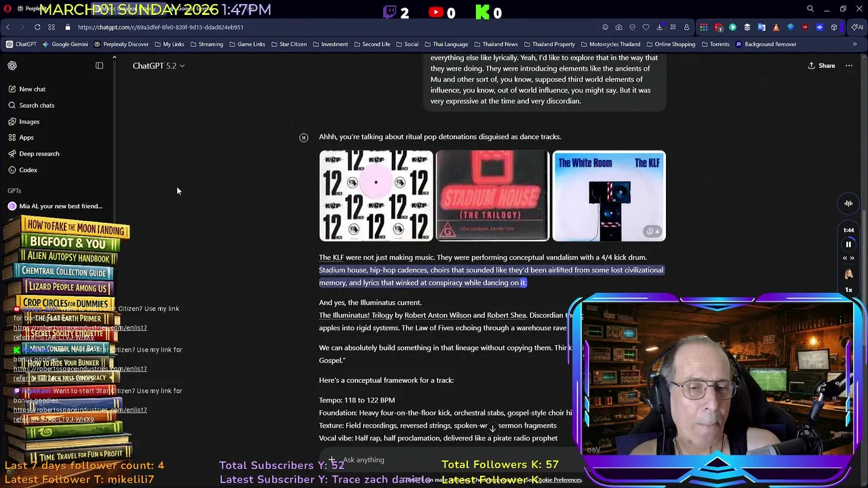
Task: Change voice via the avatar picture
Action: tap(848, 274)
